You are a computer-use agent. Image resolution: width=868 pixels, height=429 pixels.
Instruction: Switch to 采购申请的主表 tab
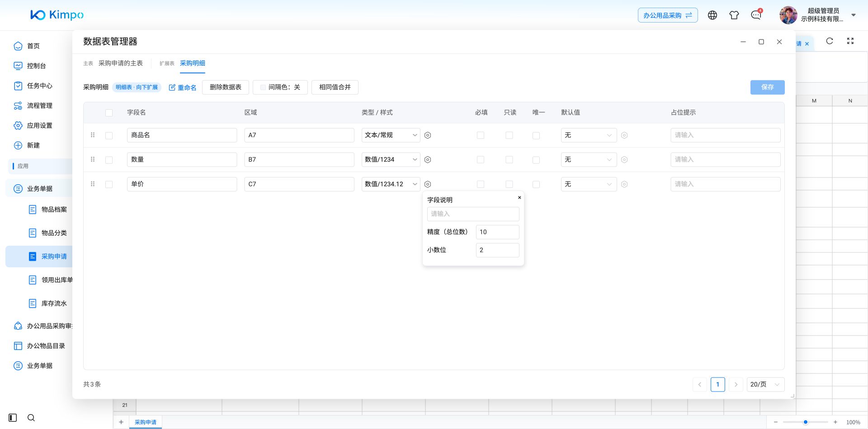[121, 63]
